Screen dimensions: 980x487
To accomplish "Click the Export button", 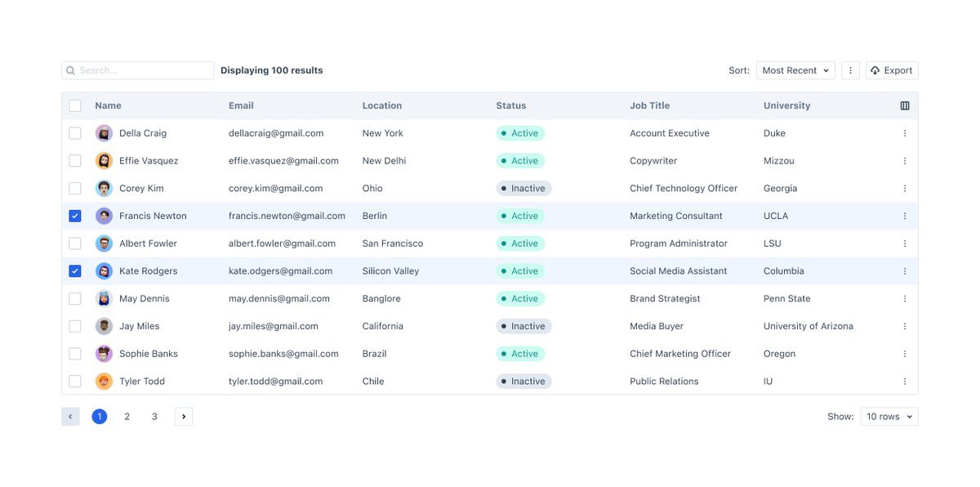I will tap(892, 70).
